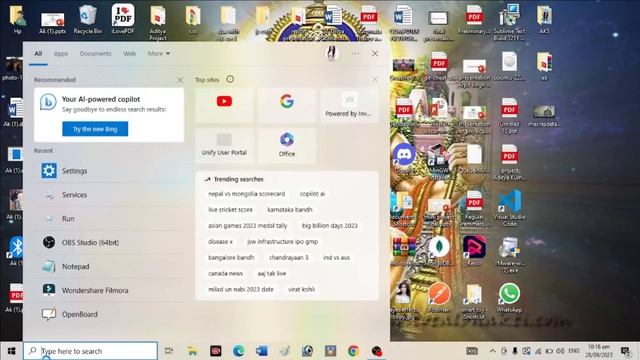The image size is (640, 360).
Task: Click the 'Type here to search' box
Action: [x=91, y=351]
